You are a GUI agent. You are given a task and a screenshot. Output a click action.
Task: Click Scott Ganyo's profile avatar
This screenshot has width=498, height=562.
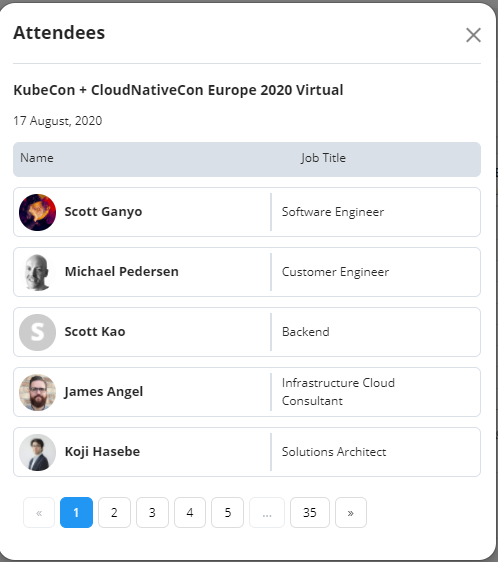[x=37, y=212]
